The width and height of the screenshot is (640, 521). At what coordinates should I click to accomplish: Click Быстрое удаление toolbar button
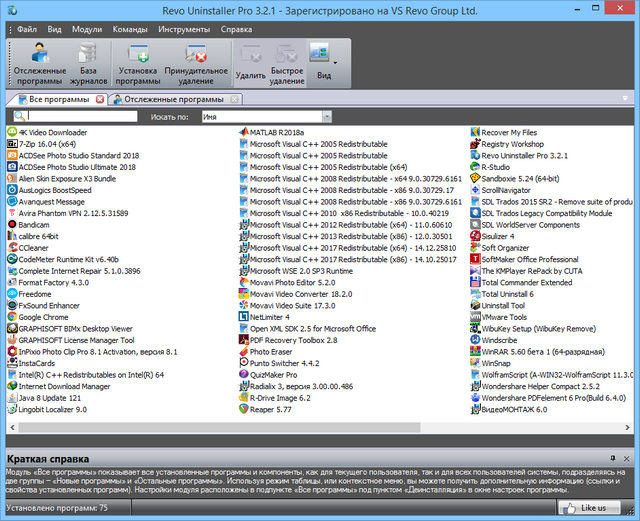pos(287,64)
